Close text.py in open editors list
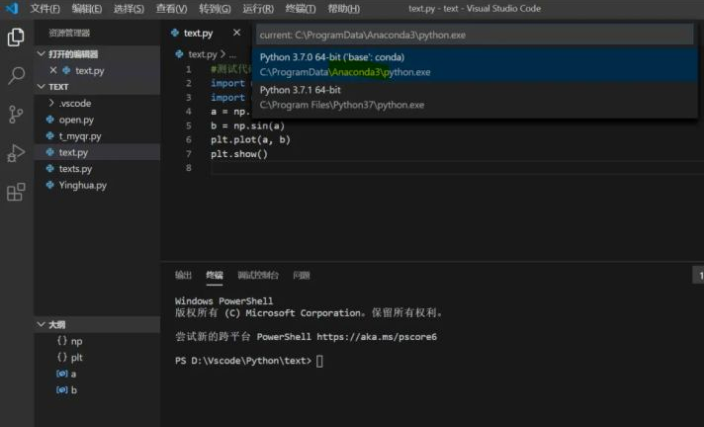Image resolution: width=704 pixels, height=427 pixels. point(53,70)
